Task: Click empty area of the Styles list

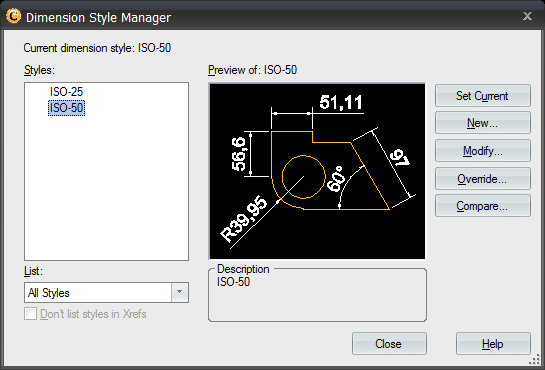Action: [x=106, y=188]
